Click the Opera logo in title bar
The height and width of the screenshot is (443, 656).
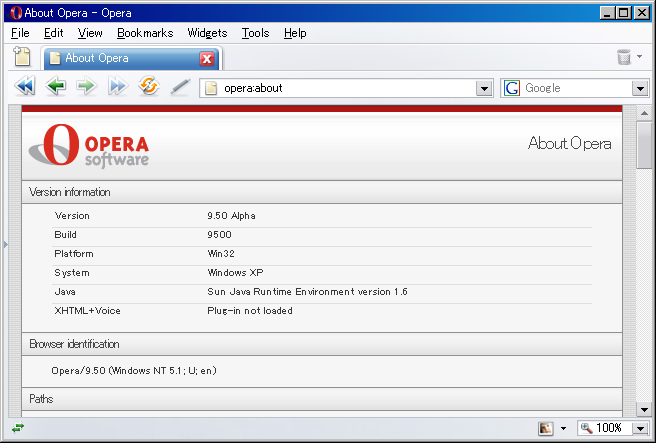(15, 13)
